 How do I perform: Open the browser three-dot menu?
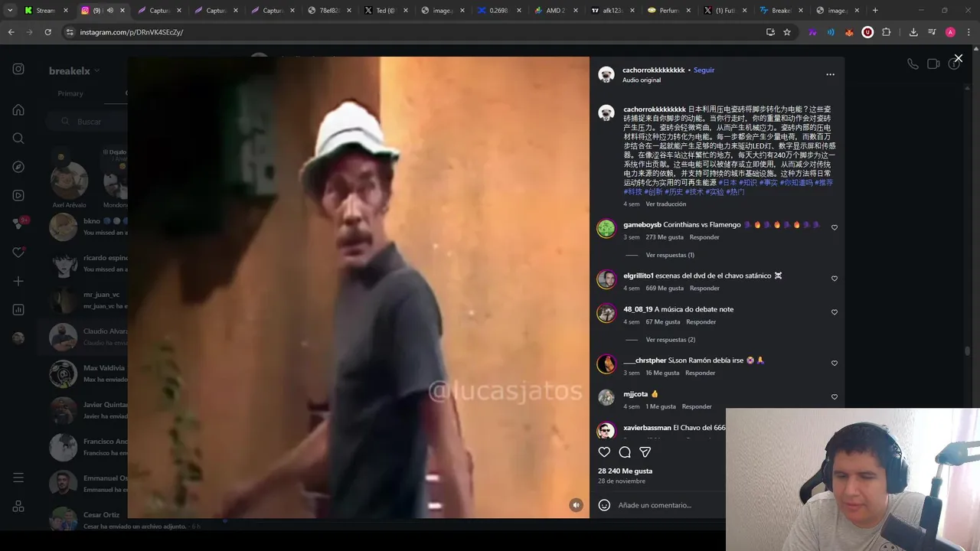pyautogui.click(x=968, y=32)
